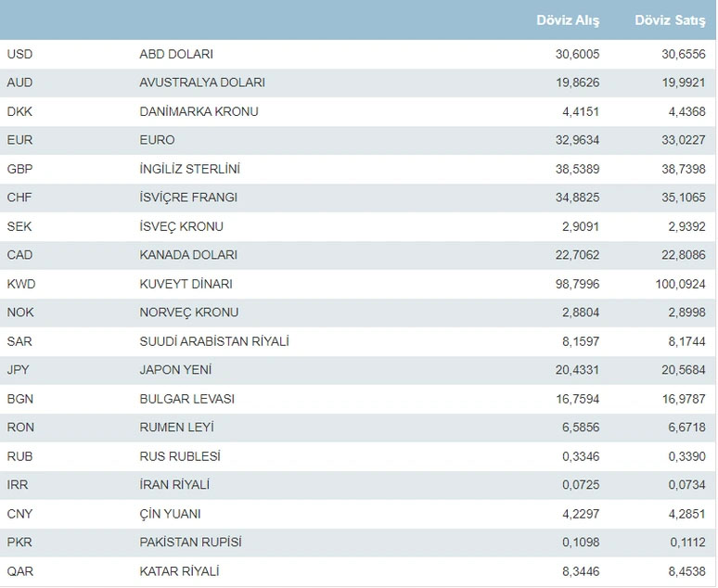Viewport: 718px width, 588px height.
Task: Select the EUR currency code
Action: click(x=19, y=140)
